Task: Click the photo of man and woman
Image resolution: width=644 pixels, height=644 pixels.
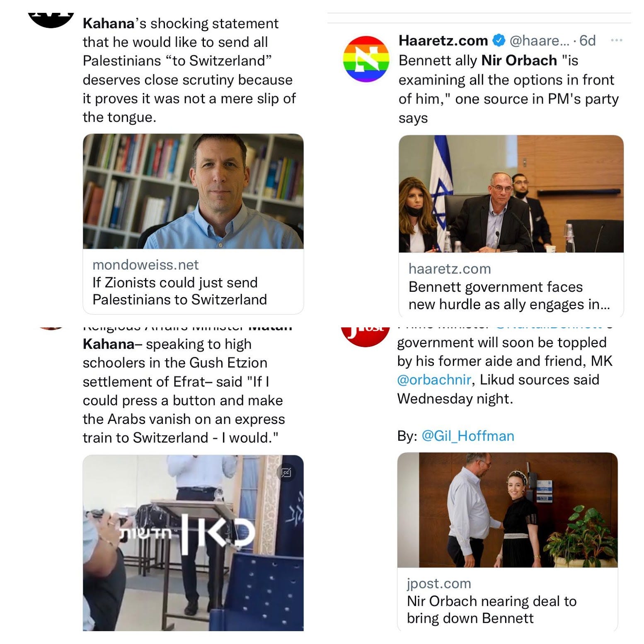Action: click(507, 510)
